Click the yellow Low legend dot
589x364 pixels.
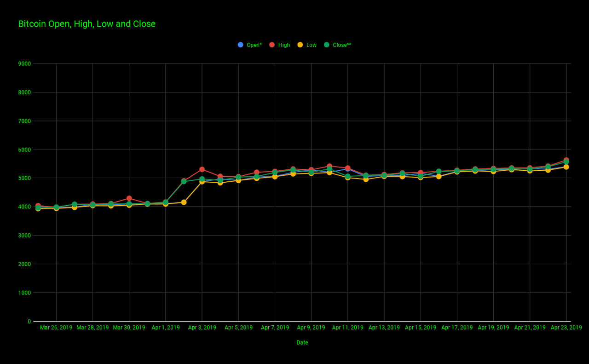[x=300, y=45]
